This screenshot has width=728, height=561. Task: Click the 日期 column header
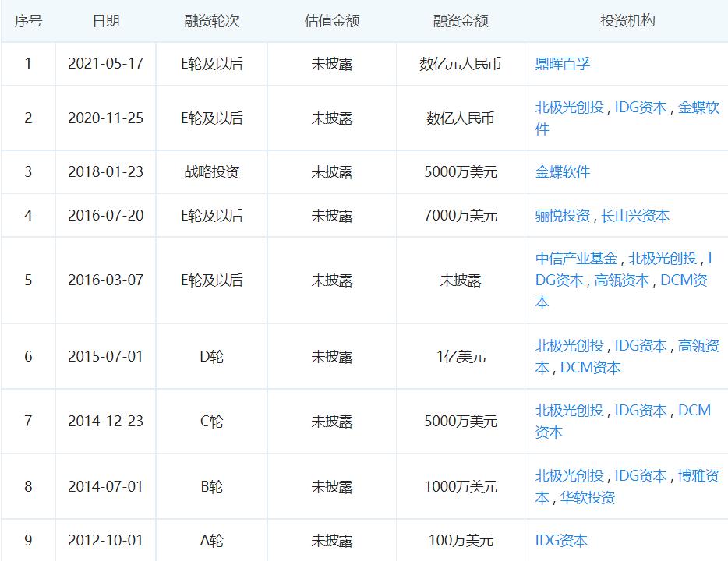click(106, 21)
